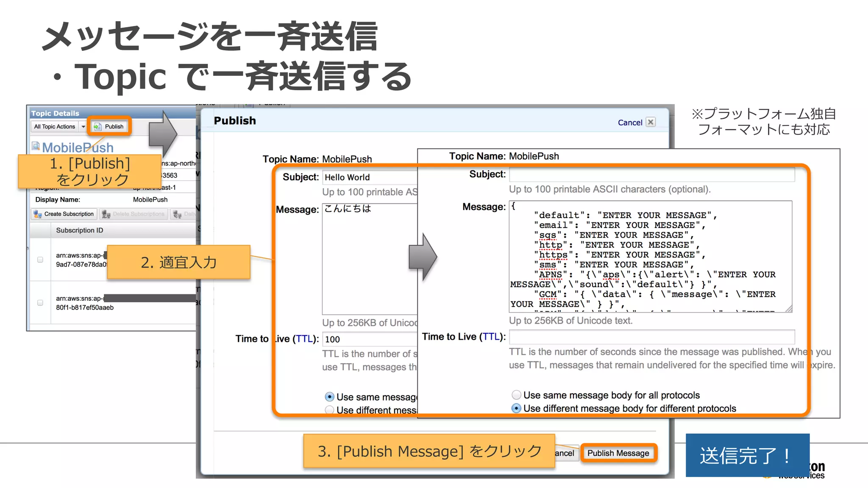The image size is (868, 488).
Task: Select 'Use different message body for different protocols'
Action: click(516, 408)
